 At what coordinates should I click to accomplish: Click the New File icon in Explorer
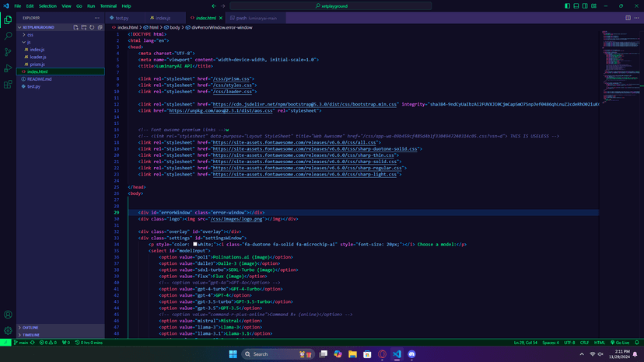click(75, 27)
